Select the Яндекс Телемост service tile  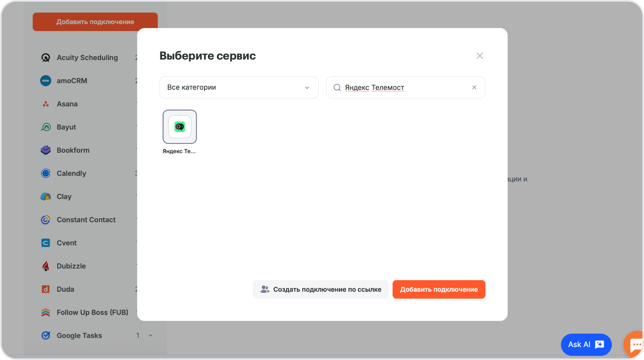pos(180,127)
